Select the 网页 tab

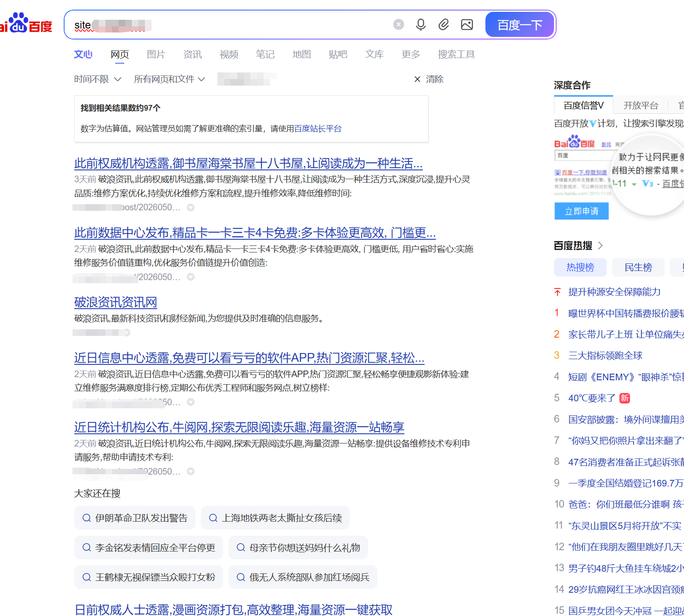click(120, 54)
